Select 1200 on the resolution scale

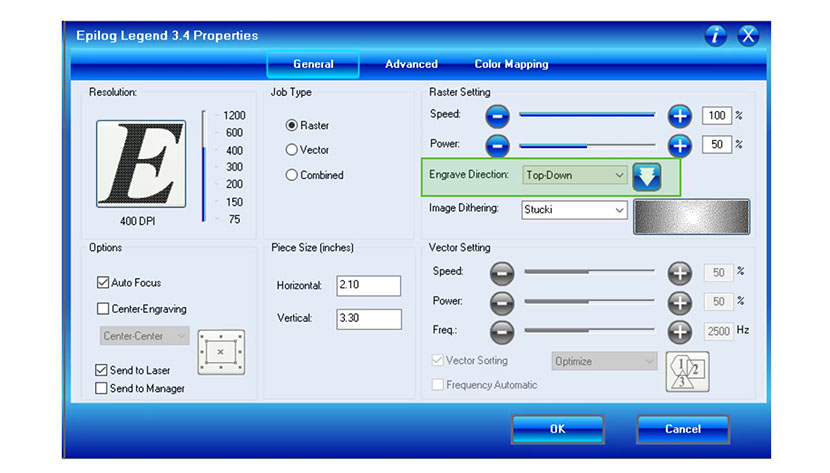[x=234, y=115]
